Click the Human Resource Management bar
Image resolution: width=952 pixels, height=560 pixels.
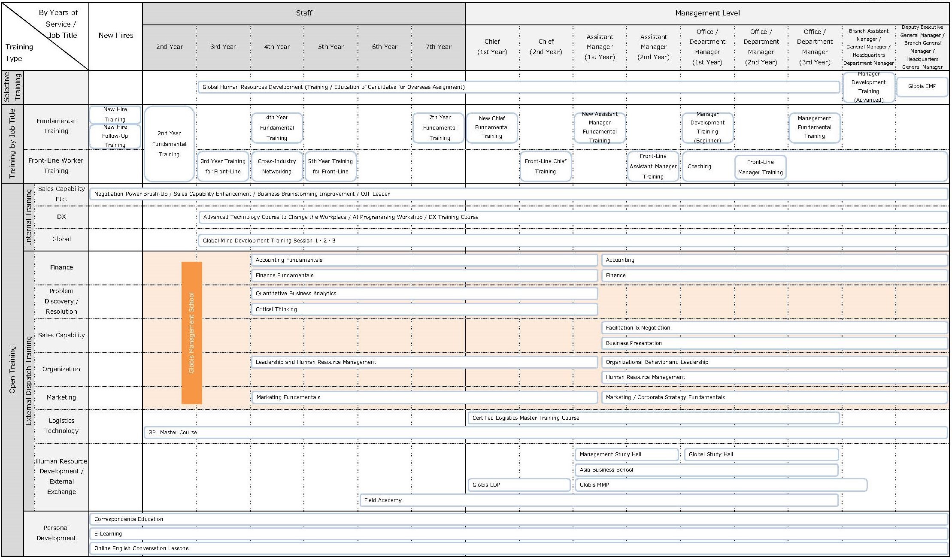775,377
